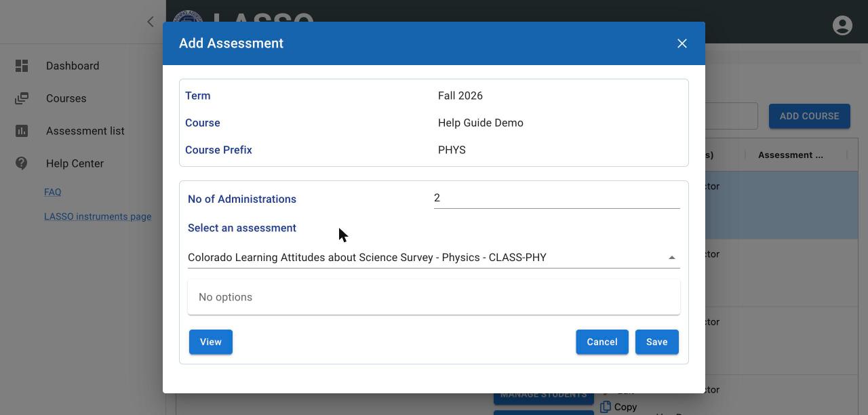Click the Manage Students button
The height and width of the screenshot is (415, 868).
click(x=544, y=395)
